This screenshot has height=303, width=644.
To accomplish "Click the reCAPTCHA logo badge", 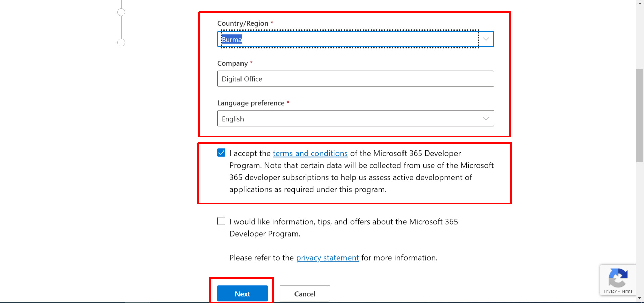I will 618,278.
